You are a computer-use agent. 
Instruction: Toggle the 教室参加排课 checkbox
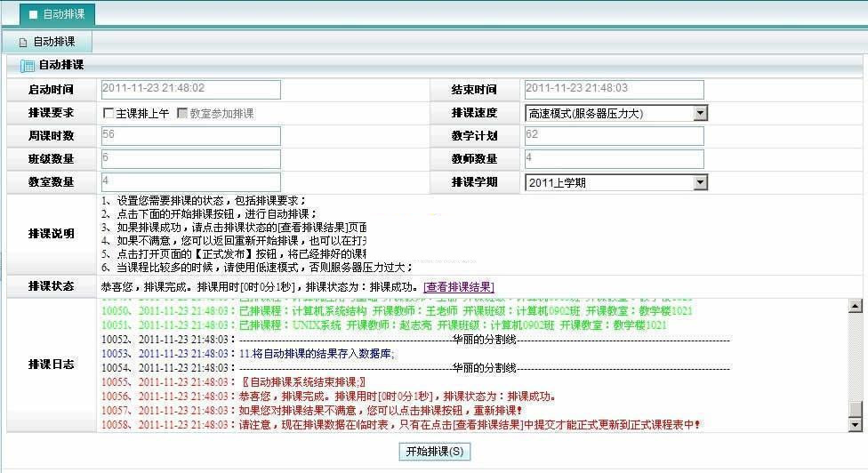pos(182,113)
